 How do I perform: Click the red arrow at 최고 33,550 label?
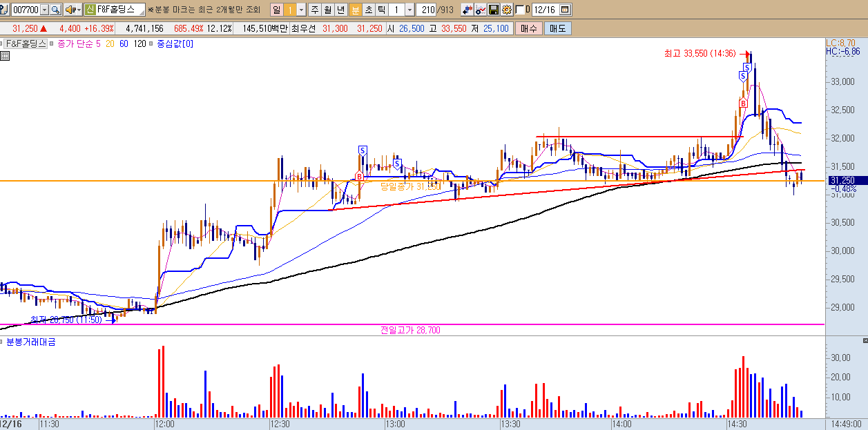[744, 53]
